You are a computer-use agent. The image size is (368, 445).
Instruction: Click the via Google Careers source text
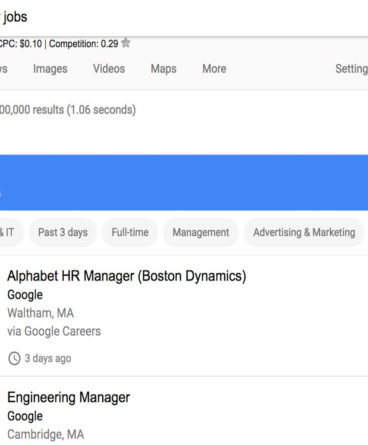pos(54,331)
